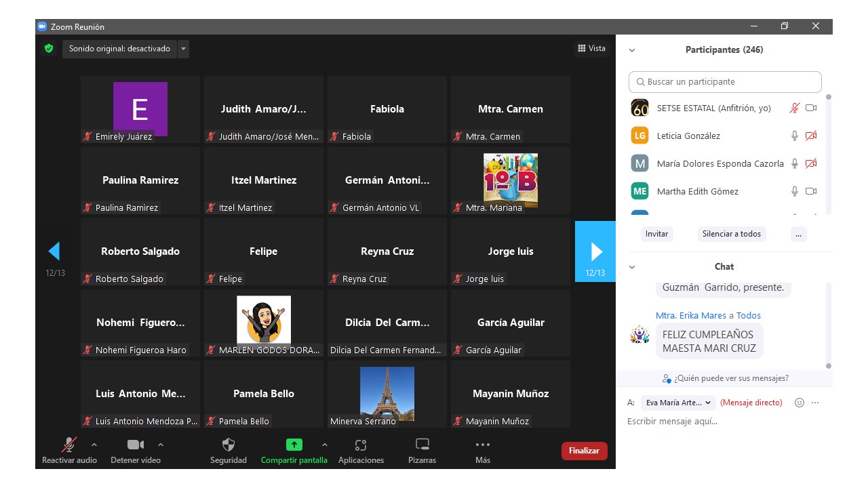Select Jorge luis participant tile
Screen dimensions: 868x488
(510, 251)
